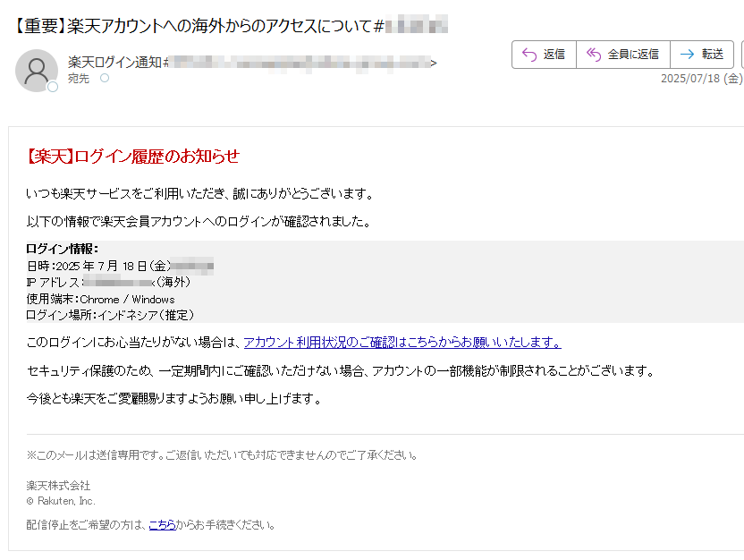744x560 pixels.
Task: Click the 使用端末:Chrome / Windows line
Action: pyautogui.click(x=100, y=300)
